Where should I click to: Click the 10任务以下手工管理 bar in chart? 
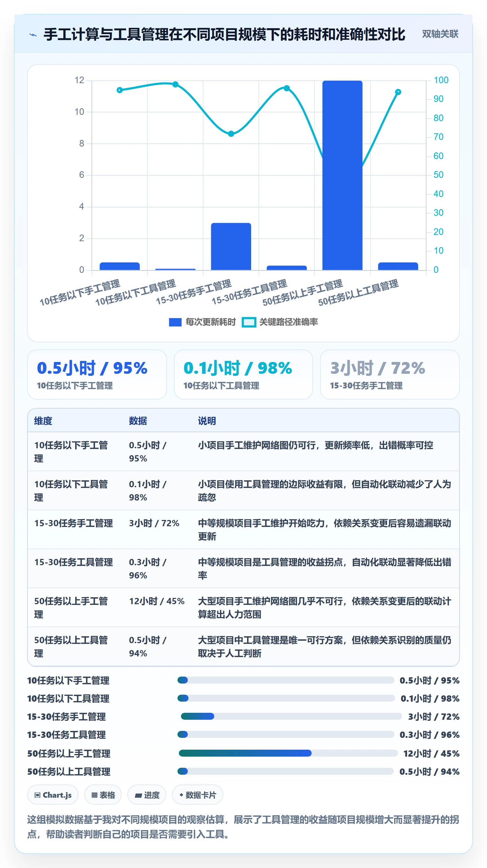tap(120, 266)
